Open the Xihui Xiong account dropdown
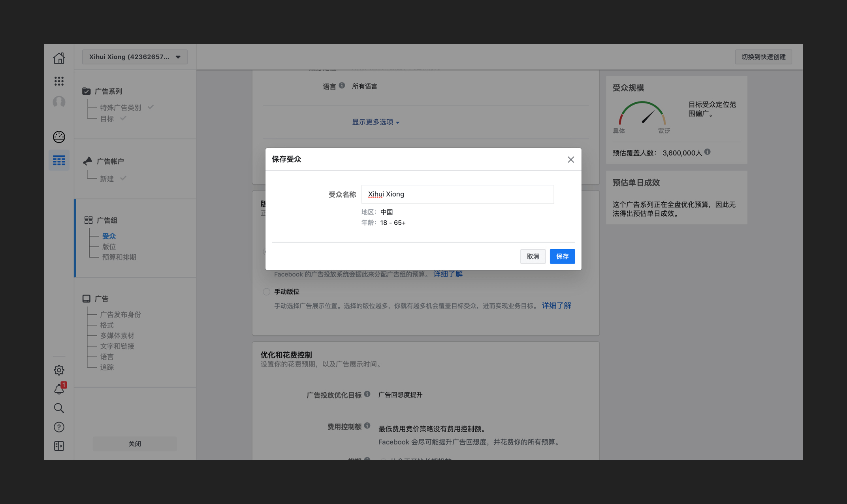The width and height of the screenshot is (847, 504). [x=135, y=57]
